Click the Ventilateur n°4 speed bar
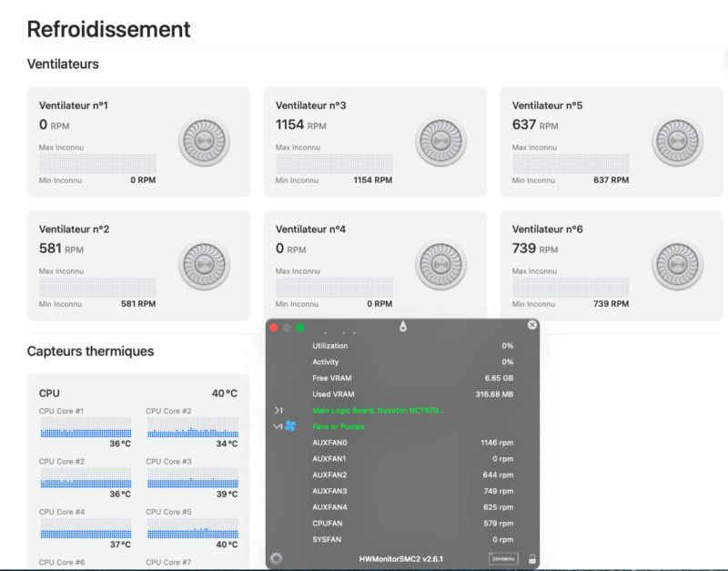The height and width of the screenshot is (571, 728). tap(334, 287)
